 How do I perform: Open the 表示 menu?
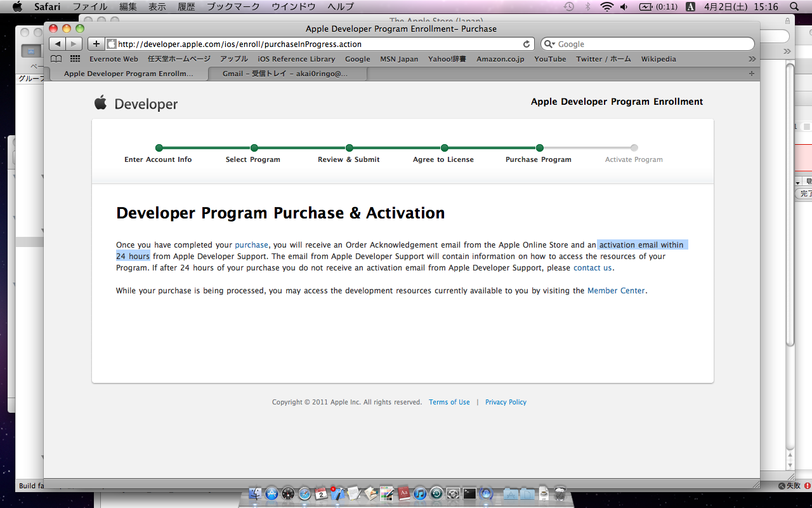(x=157, y=6)
